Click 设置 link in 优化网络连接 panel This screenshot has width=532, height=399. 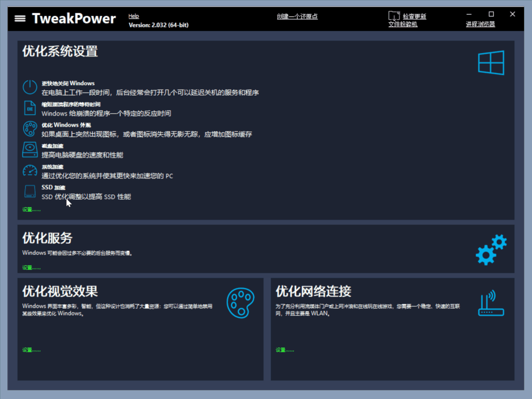(x=284, y=350)
